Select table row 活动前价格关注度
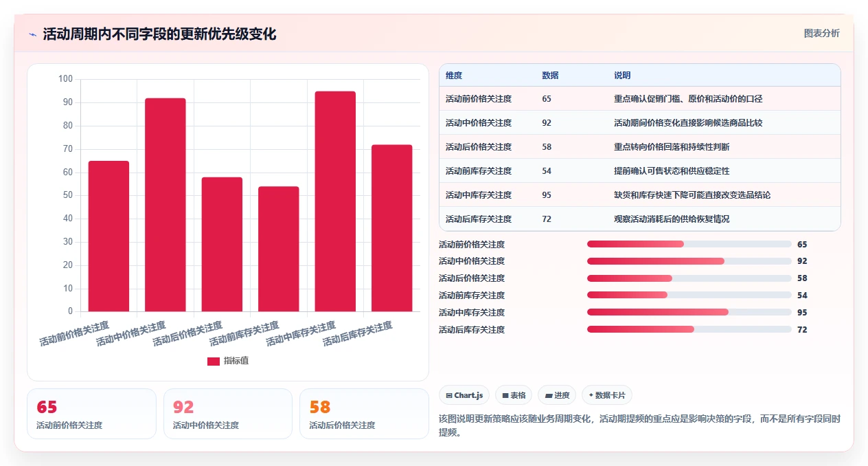The width and height of the screenshot is (868, 466). (x=639, y=99)
